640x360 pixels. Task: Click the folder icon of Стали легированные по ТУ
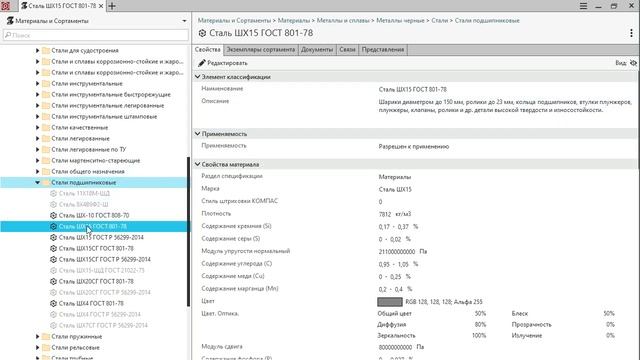pyautogui.click(x=46, y=149)
